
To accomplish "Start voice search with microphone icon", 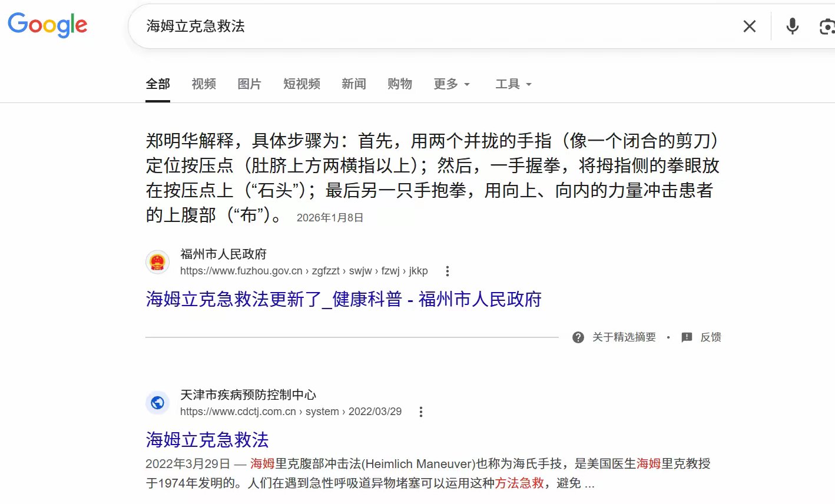I will point(792,26).
